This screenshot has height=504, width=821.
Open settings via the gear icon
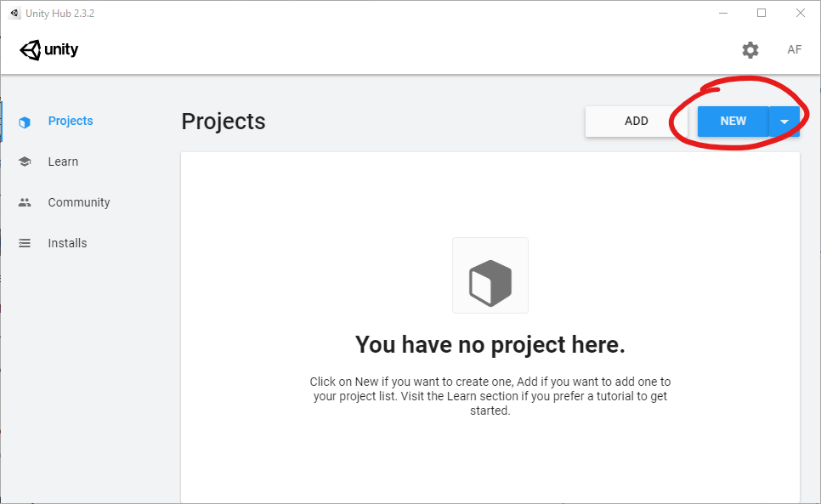click(750, 49)
